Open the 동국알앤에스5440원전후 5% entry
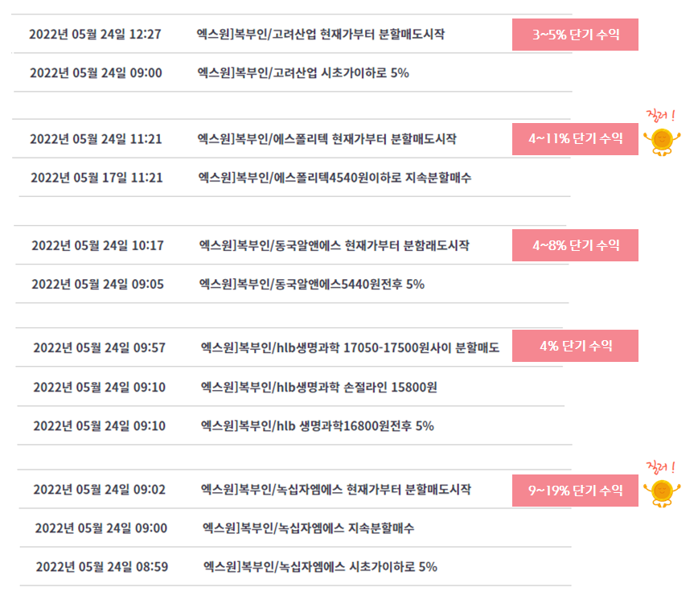 (312, 284)
